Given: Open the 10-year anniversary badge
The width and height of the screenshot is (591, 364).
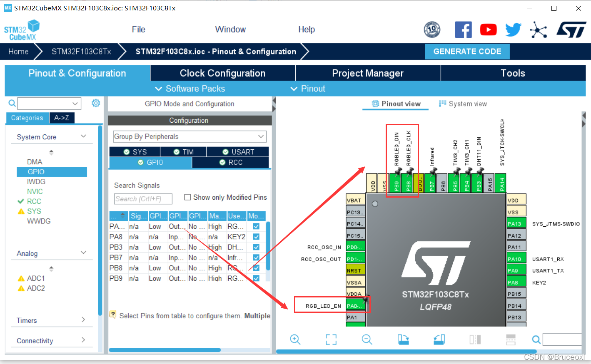Looking at the screenshot, I should point(432,30).
